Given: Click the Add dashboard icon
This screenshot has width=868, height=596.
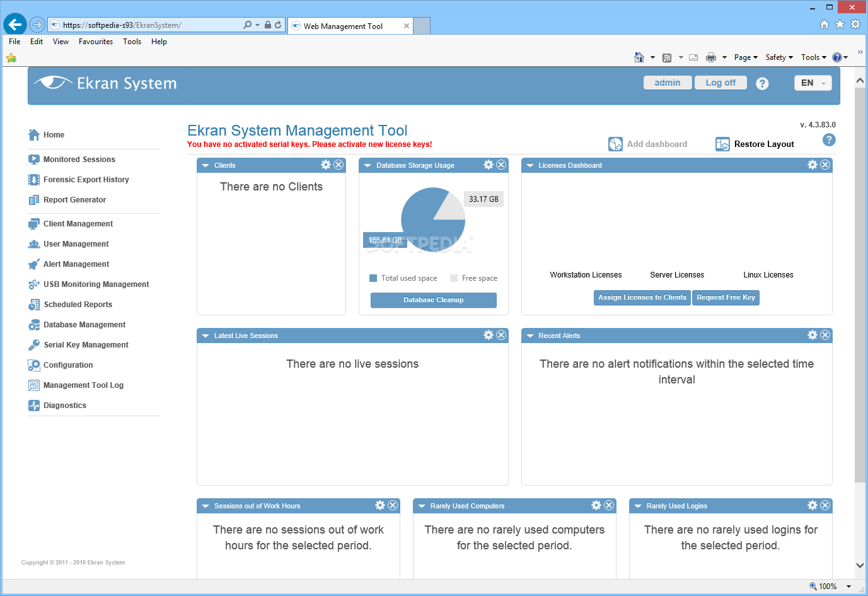Looking at the screenshot, I should (615, 144).
